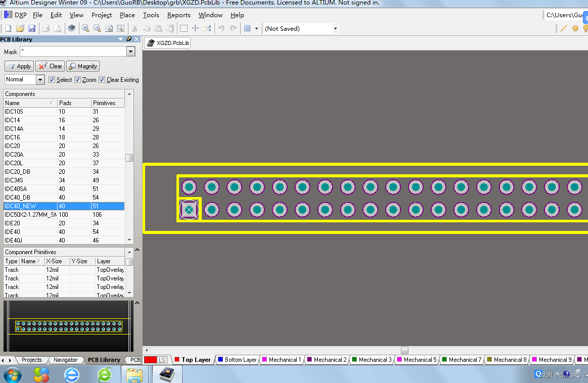Open the Mask dropdown
Viewport: 588px width, 383px height.
tap(130, 51)
